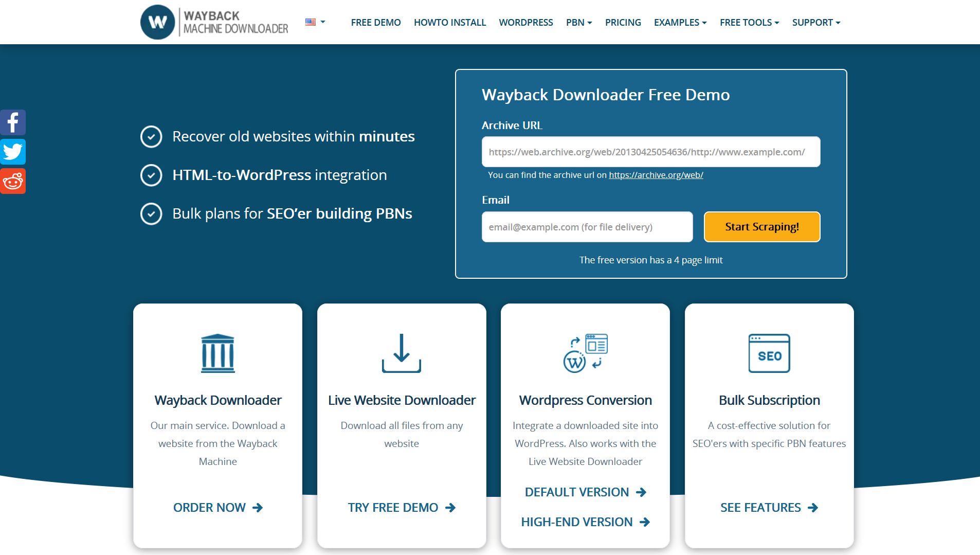The height and width of the screenshot is (555, 980).
Task: Open the FREE TOOLS dropdown
Action: coord(749,22)
